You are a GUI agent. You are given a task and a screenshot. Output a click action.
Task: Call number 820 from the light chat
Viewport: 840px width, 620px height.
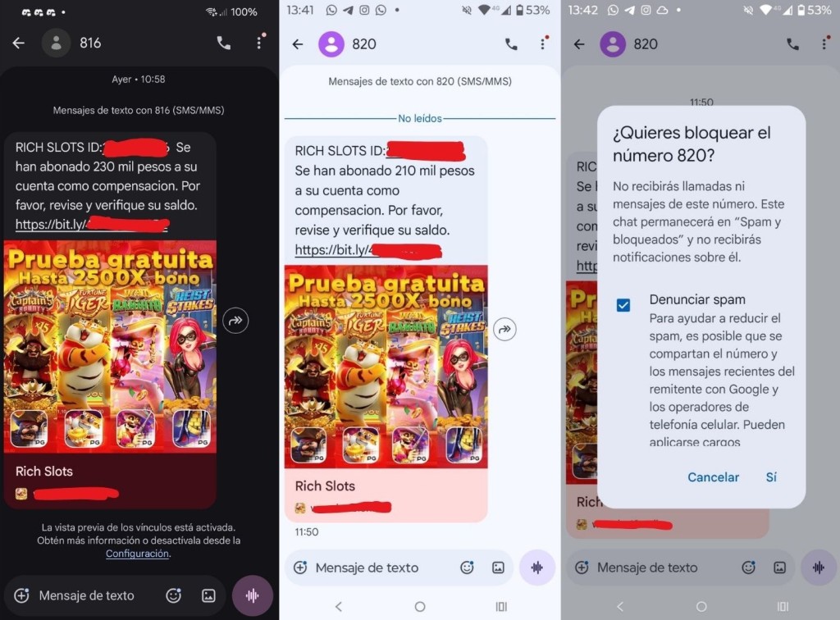tap(511, 44)
